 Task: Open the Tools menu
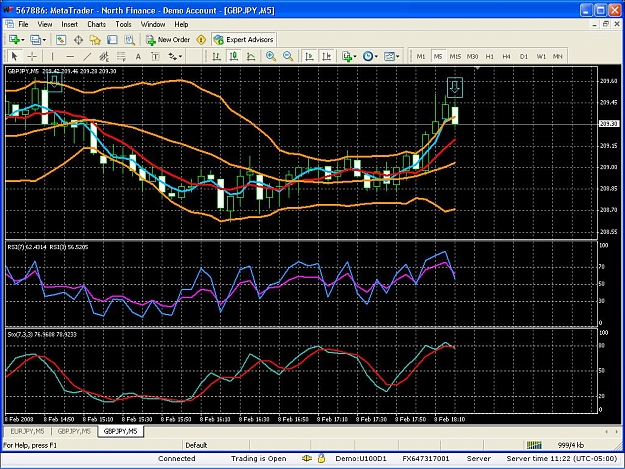pyautogui.click(x=123, y=24)
